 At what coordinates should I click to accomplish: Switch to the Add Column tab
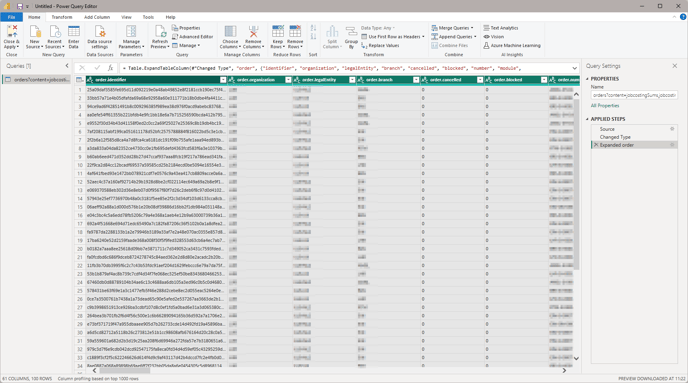pyautogui.click(x=97, y=17)
